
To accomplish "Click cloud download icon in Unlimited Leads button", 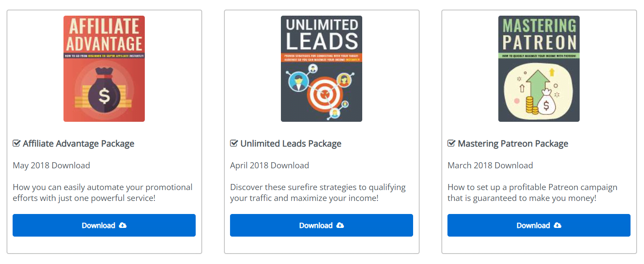I will 340,225.
